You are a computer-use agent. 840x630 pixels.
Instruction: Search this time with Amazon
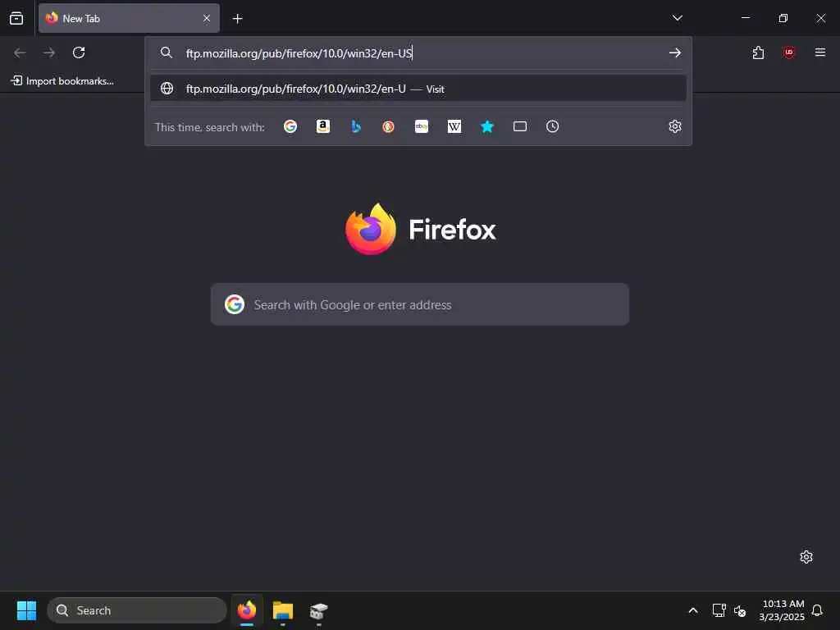323,126
